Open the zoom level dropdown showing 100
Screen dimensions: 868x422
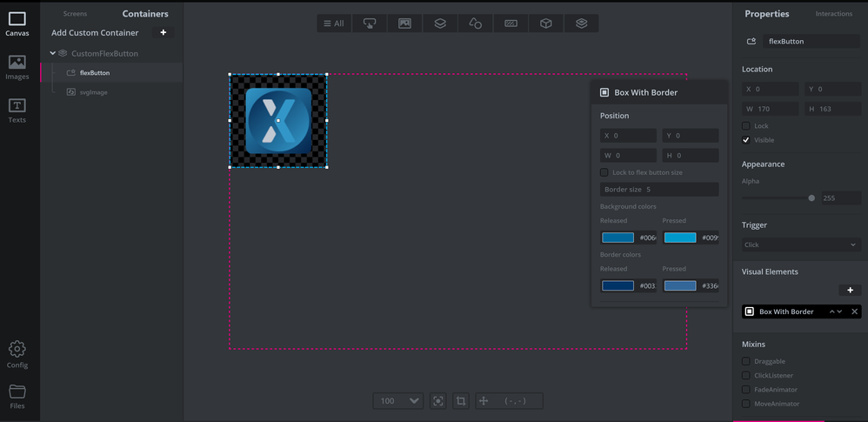click(x=398, y=401)
